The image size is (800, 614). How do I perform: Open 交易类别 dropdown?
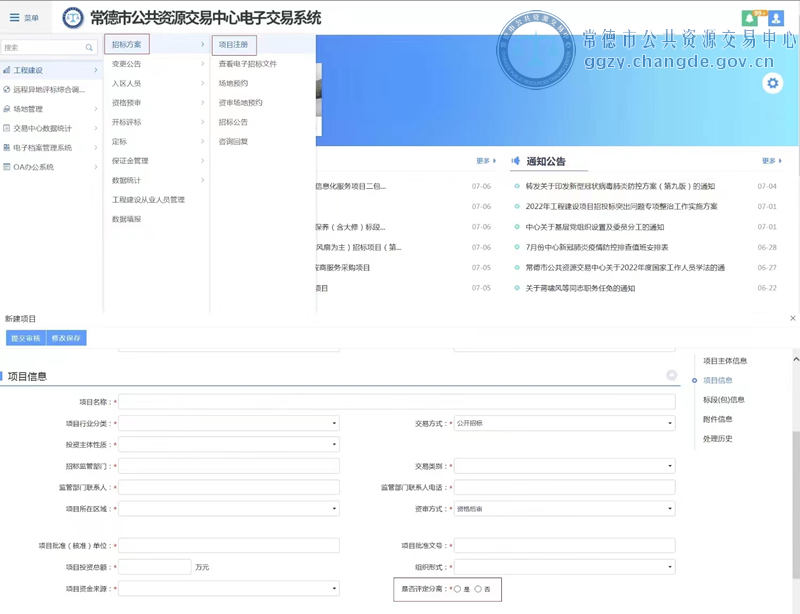click(x=565, y=466)
